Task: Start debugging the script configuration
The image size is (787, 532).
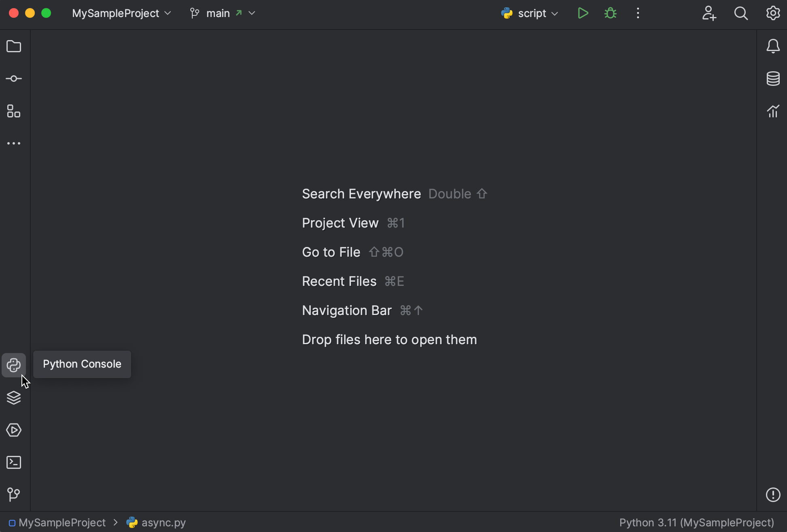Action: point(610,13)
